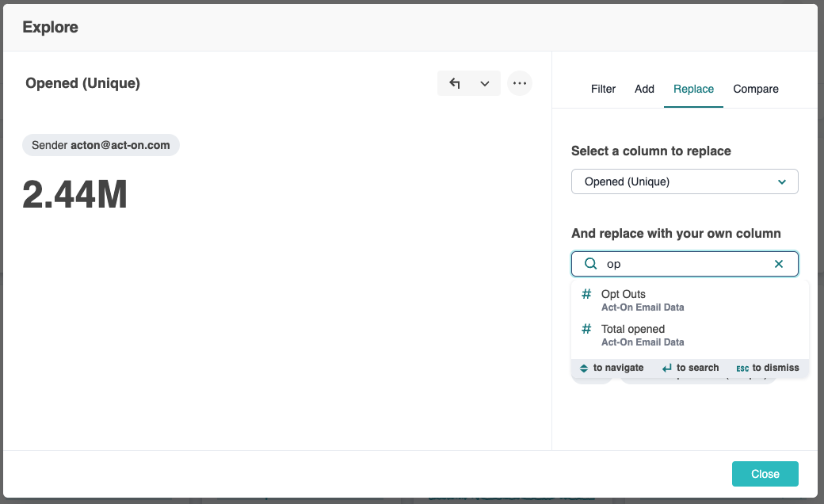Click the ESC to dismiss hint
The image size is (824, 504).
pos(767,368)
